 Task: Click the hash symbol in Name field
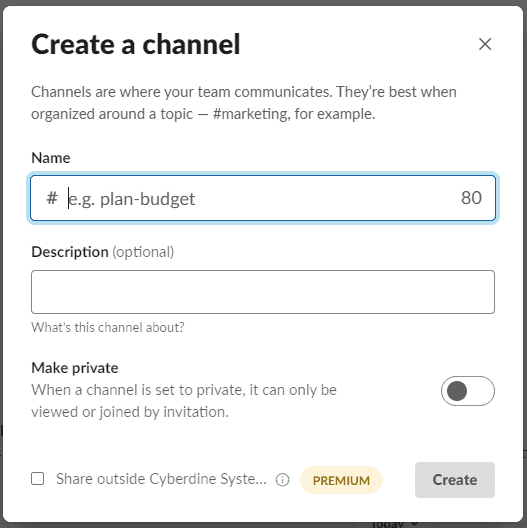pos(52,198)
